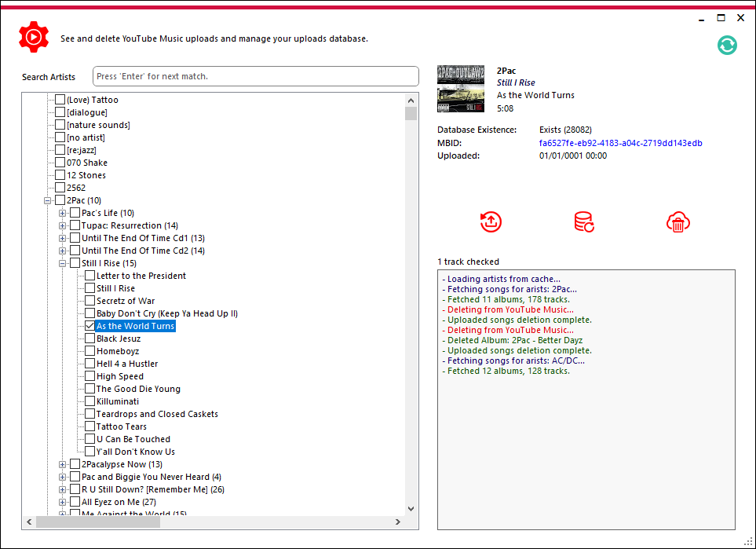The height and width of the screenshot is (549, 756).
Task: Check the [dialogue] artist checkbox
Action: [60, 112]
